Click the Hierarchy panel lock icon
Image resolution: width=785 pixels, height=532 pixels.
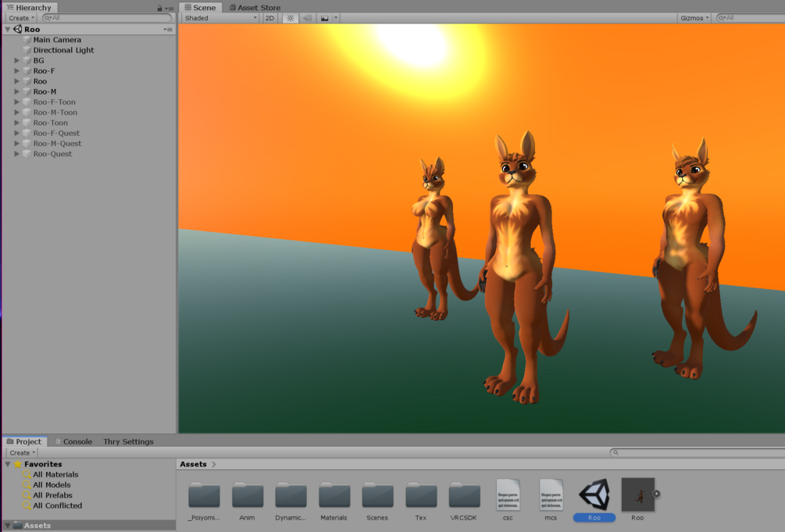[159, 8]
